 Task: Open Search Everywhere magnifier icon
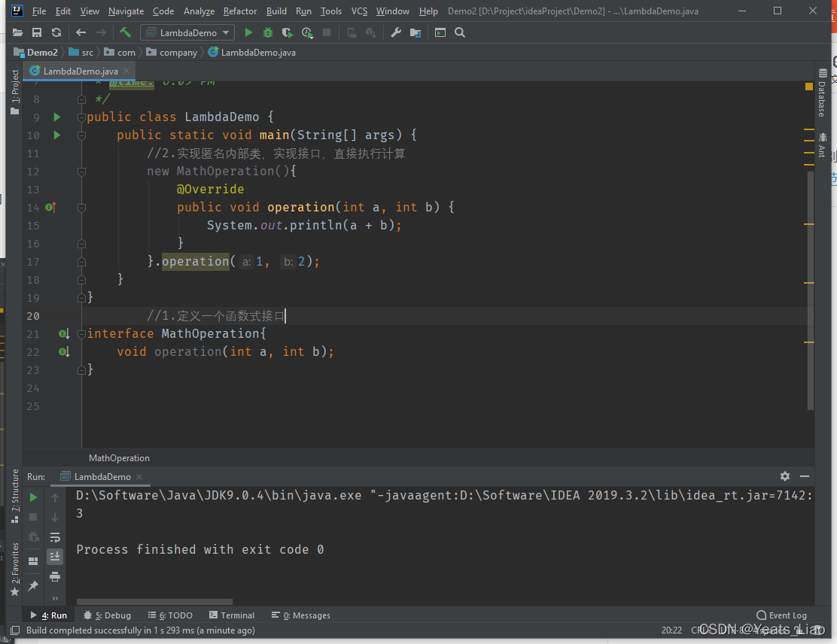pyautogui.click(x=460, y=32)
